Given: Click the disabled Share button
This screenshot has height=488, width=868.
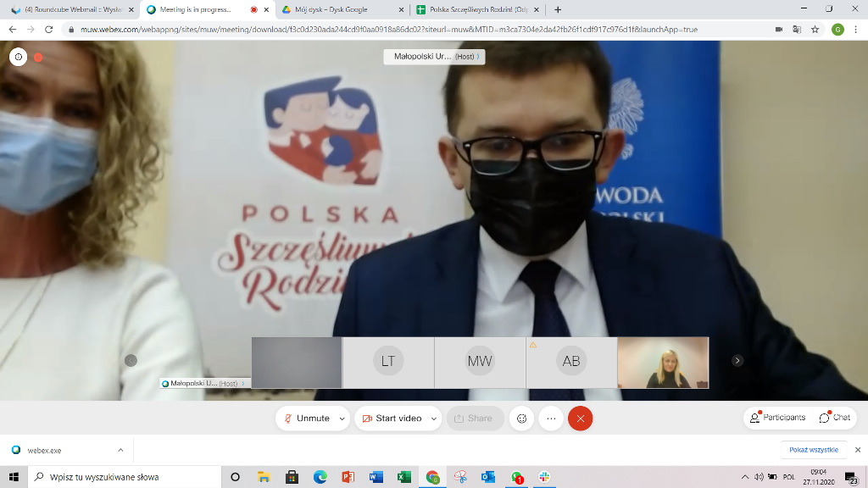Looking at the screenshot, I should click(475, 419).
